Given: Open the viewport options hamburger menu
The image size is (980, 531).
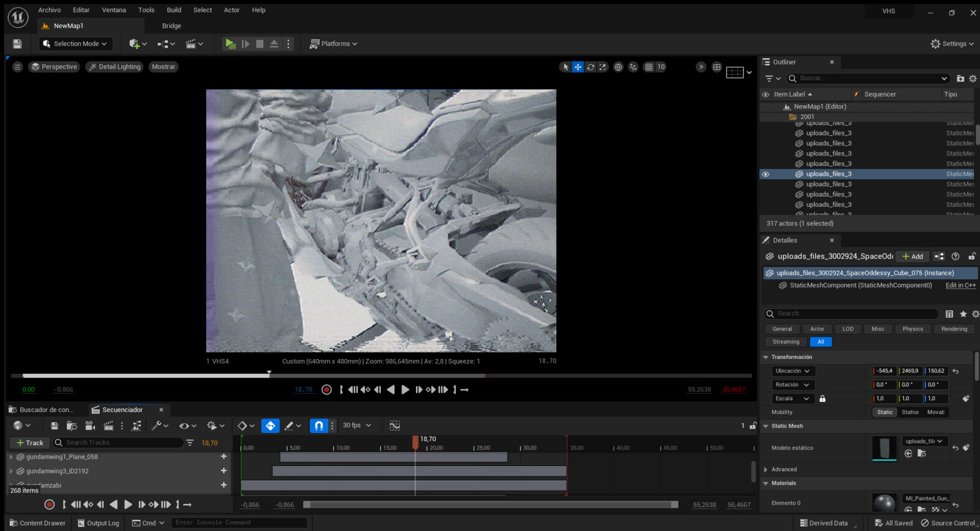Looking at the screenshot, I should (x=17, y=67).
